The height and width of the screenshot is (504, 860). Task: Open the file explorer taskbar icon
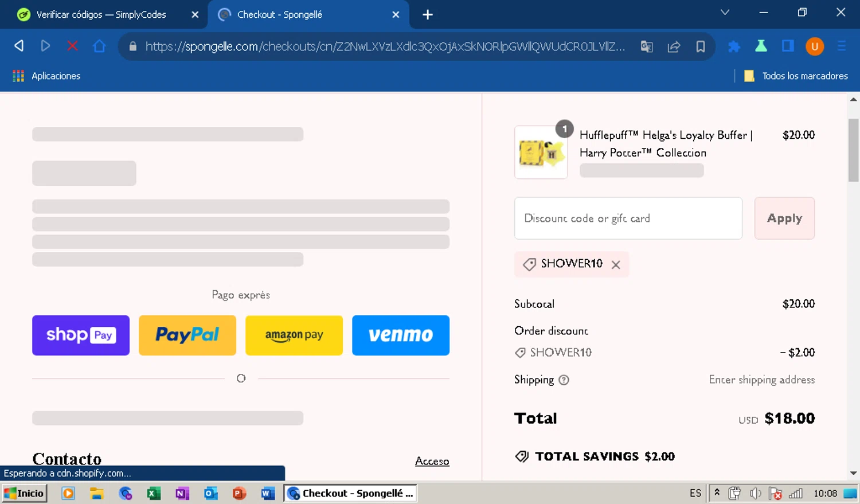point(96,493)
